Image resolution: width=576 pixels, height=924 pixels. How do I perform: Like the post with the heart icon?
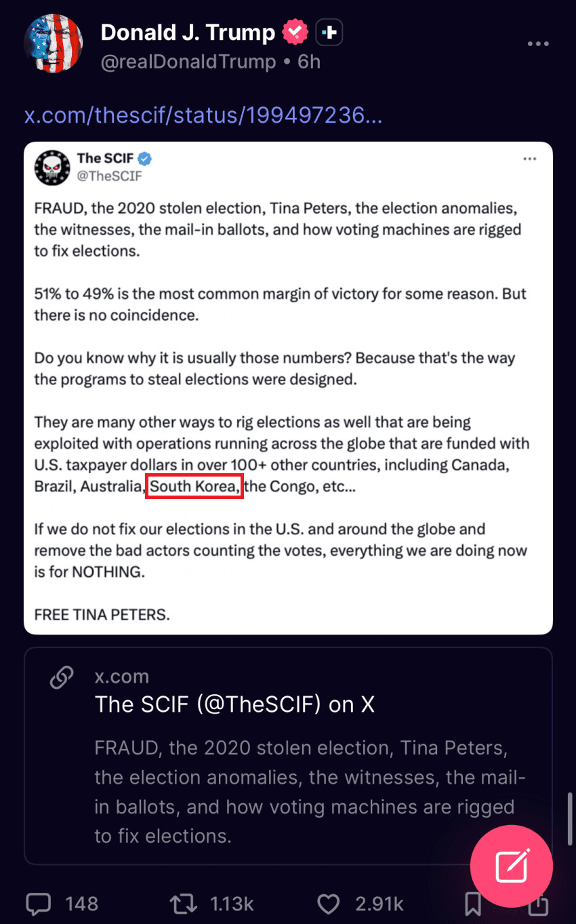click(x=329, y=903)
